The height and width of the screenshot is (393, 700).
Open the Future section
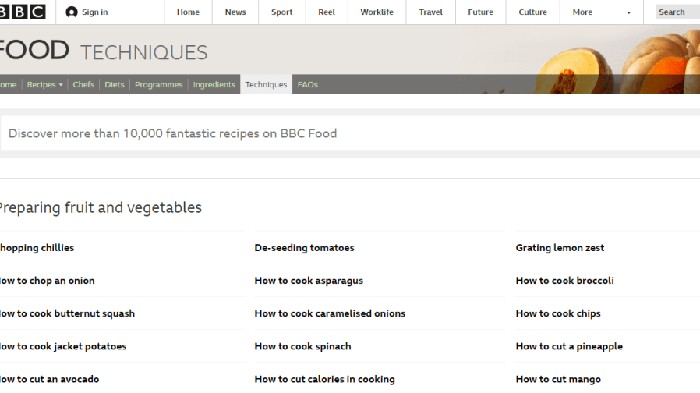tap(480, 12)
